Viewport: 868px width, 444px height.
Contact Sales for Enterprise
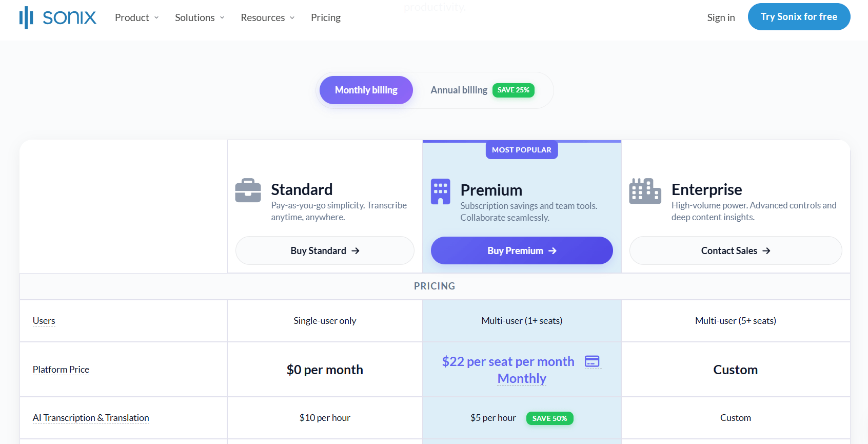click(736, 250)
